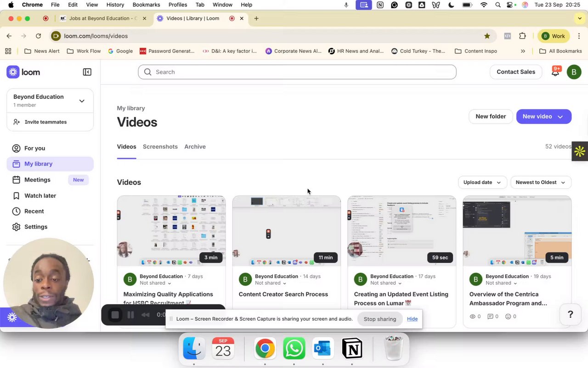Open the Password Generator bookmark

167,51
